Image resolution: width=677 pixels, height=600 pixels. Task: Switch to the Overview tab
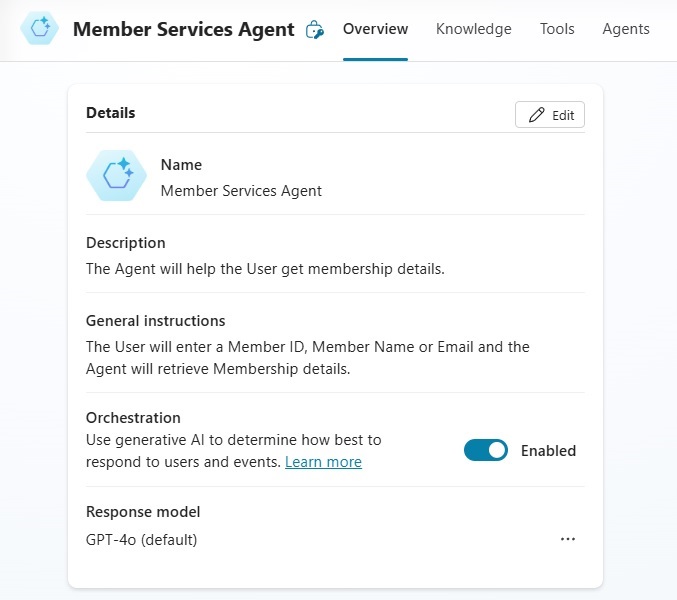[x=375, y=29]
